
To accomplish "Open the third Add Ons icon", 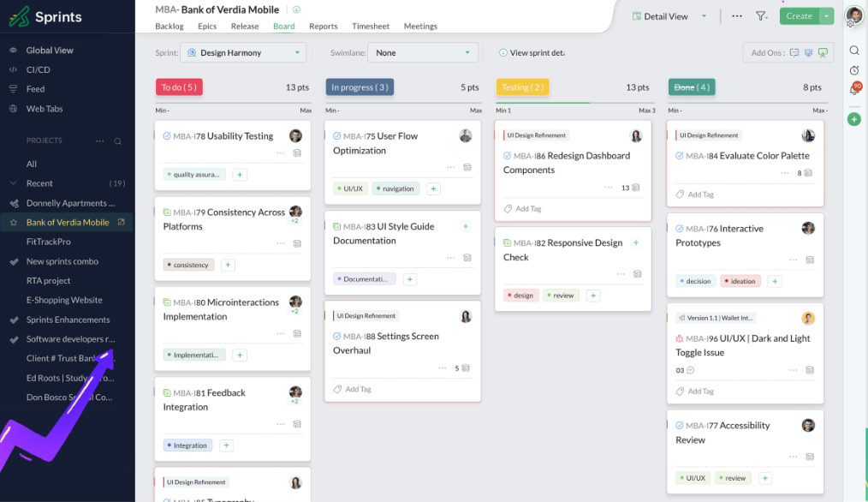I will pyautogui.click(x=823, y=52).
